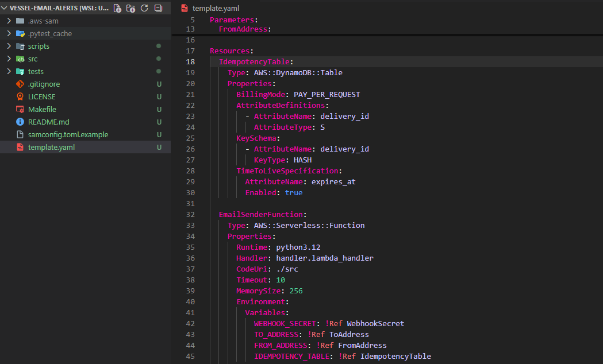
Task: Click the template.yaml icon in file tree
Action: pos(20,147)
